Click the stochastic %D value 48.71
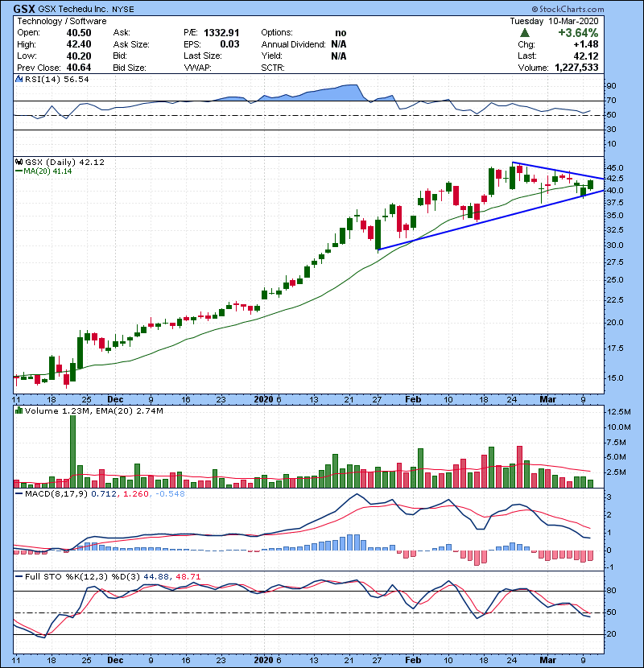 coord(188,577)
